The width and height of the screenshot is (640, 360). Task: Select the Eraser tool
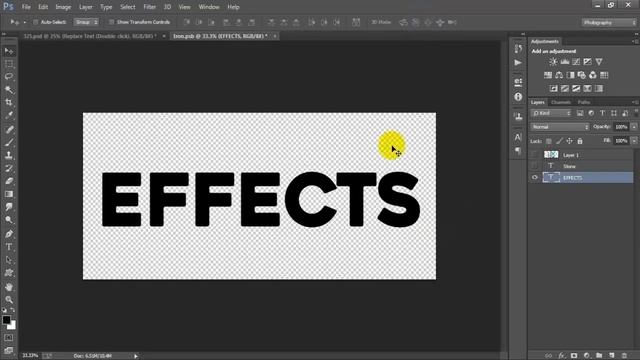tap(9, 181)
